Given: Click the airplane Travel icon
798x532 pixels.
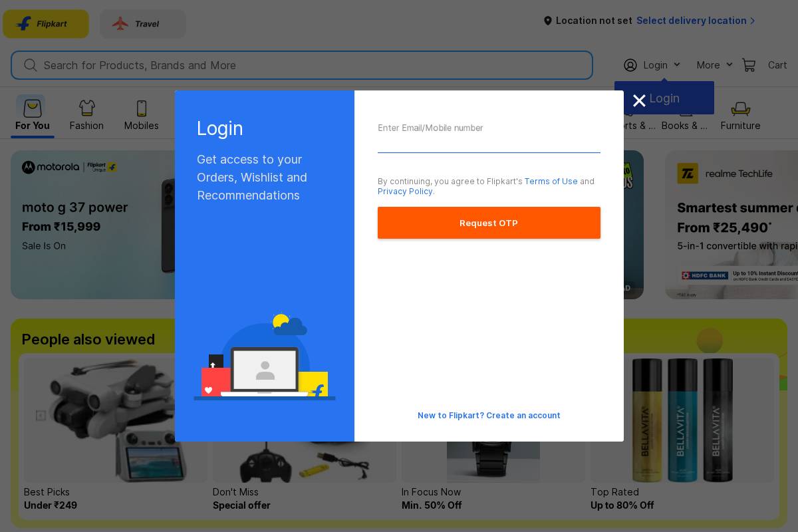Looking at the screenshot, I should (120, 24).
